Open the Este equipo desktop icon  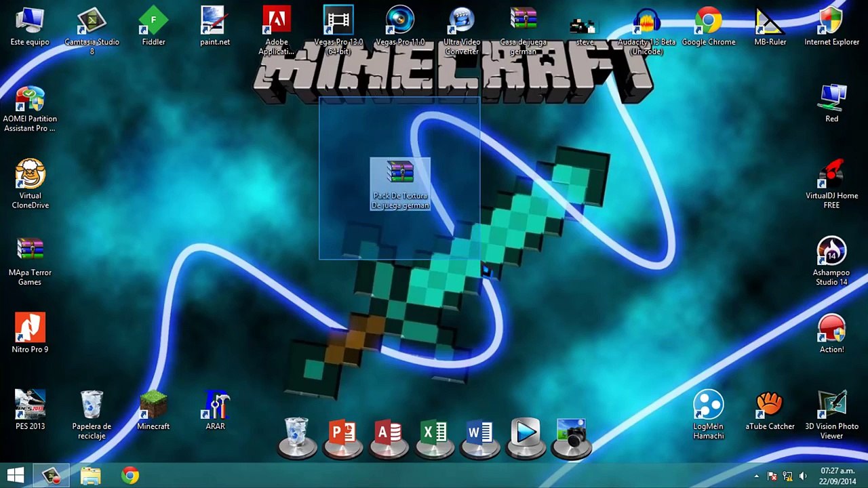tap(30, 27)
